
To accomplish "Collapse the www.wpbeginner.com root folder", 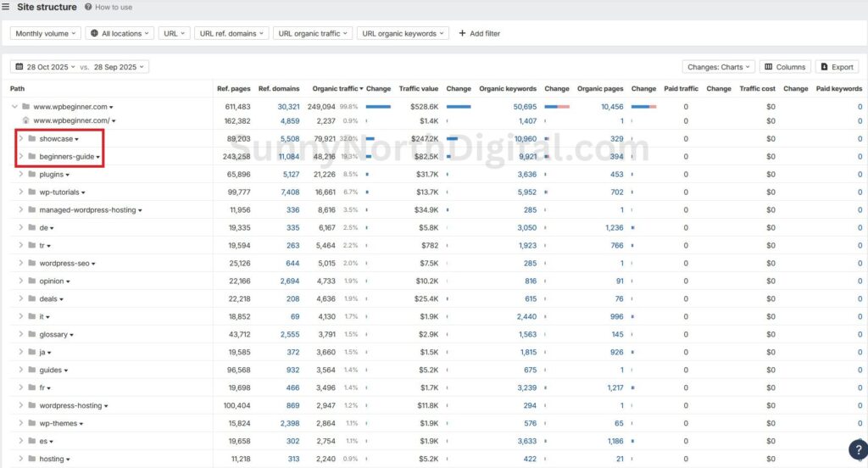I will point(14,106).
